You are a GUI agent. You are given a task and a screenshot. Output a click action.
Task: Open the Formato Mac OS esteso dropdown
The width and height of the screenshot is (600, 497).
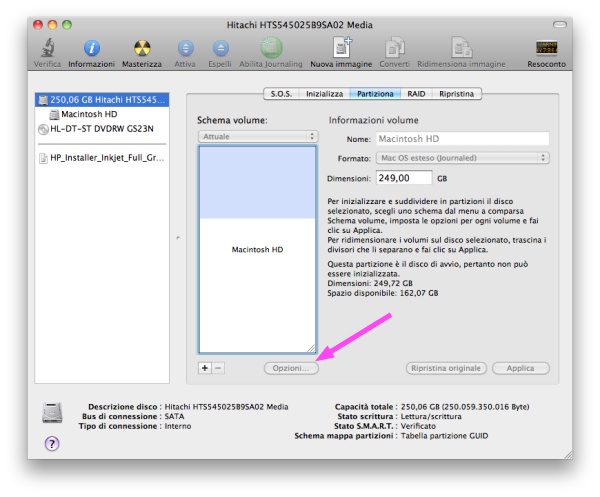tap(463, 158)
